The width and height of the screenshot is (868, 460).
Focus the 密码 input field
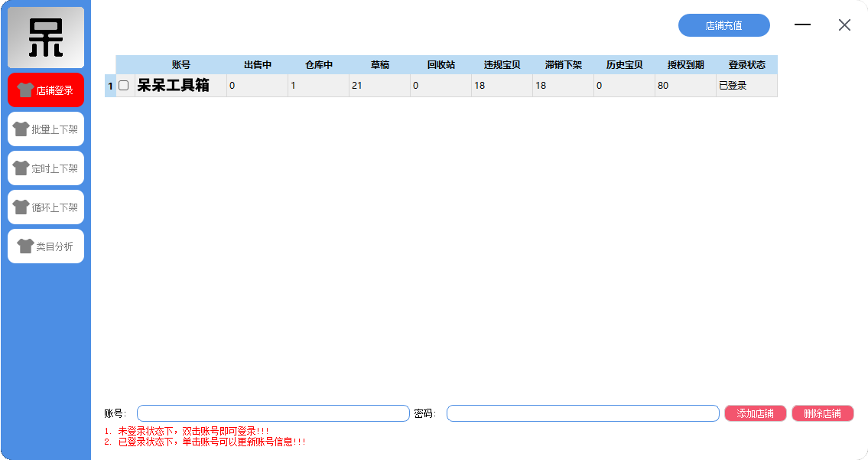tap(583, 413)
